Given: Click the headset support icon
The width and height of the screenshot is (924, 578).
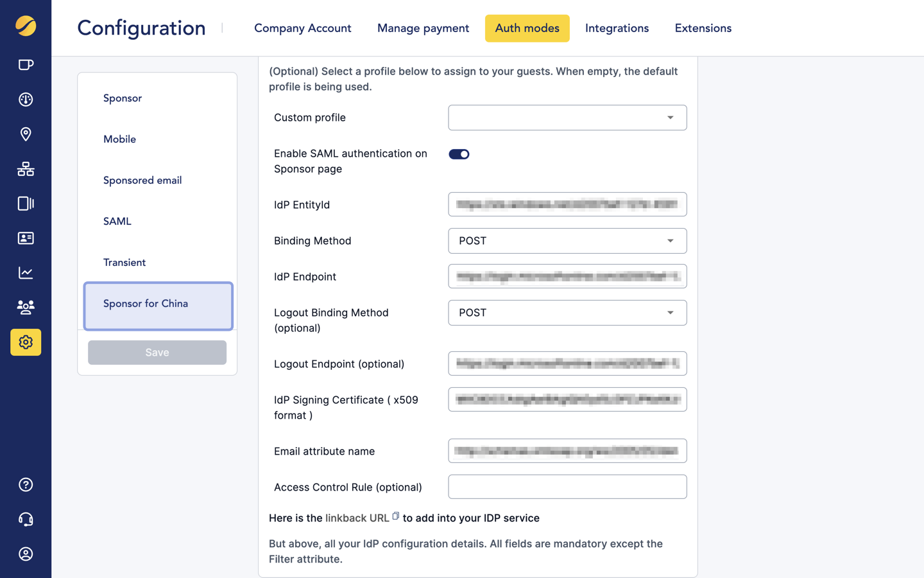Looking at the screenshot, I should [26, 519].
